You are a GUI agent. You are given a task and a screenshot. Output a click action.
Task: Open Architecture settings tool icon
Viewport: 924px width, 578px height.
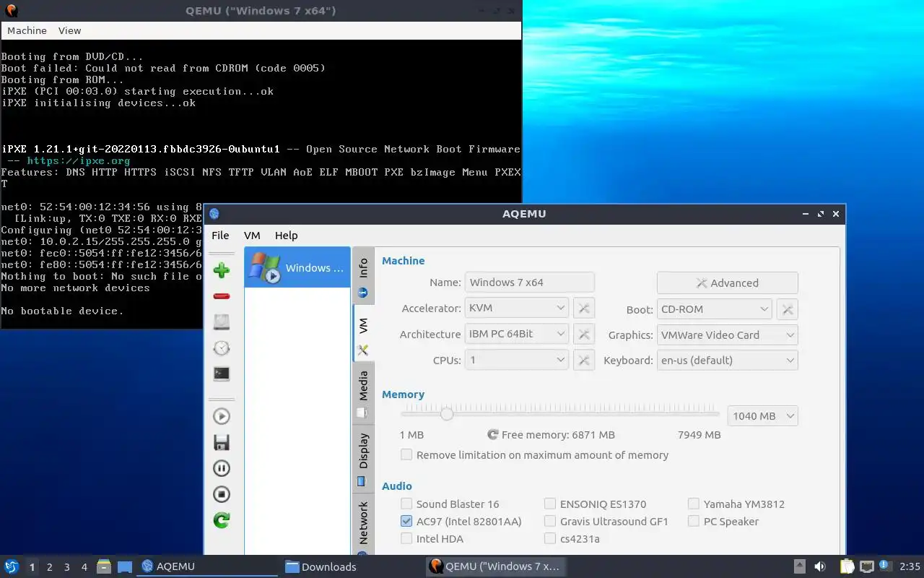click(x=584, y=335)
